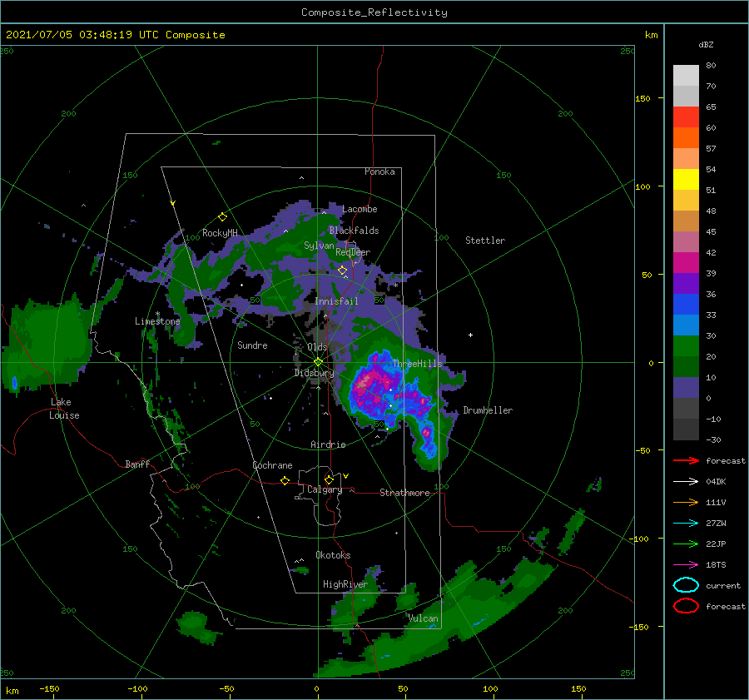Select the cyan current ellipse symbol

click(686, 585)
